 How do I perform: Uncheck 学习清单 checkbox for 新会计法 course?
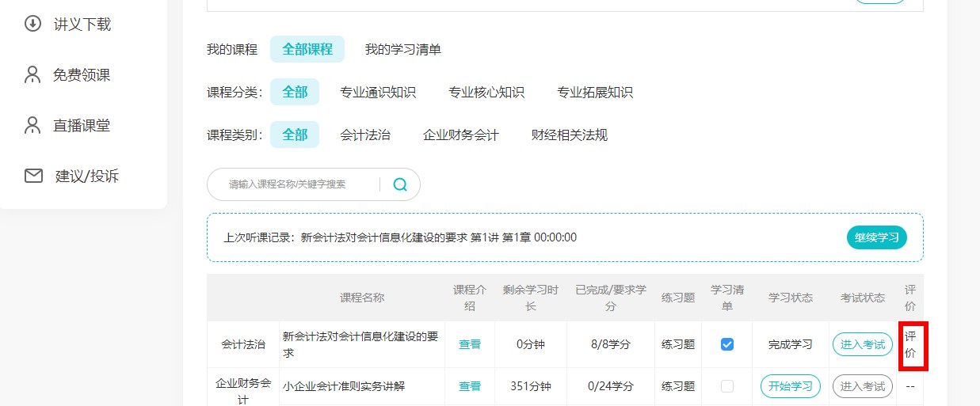(726, 344)
